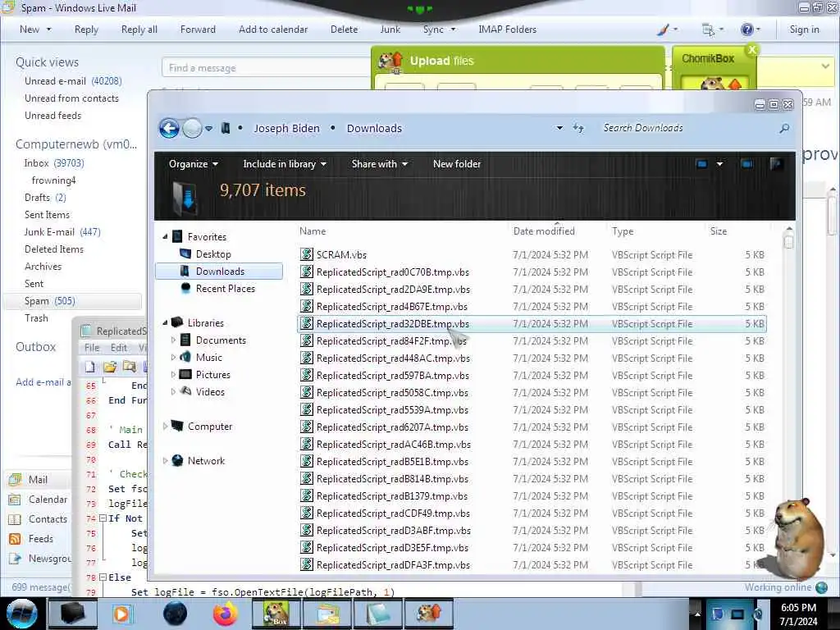This screenshot has width=840, height=630.
Task: Expand the Videos library node
Action: [x=173, y=391]
